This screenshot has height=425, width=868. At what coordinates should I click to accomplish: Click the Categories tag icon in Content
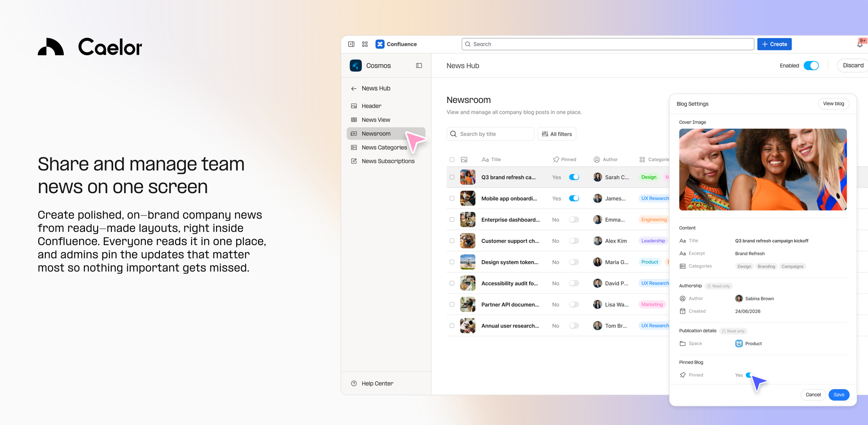tap(683, 266)
